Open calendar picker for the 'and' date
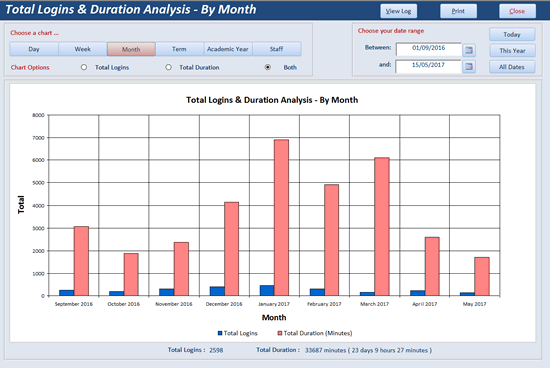 (x=469, y=66)
